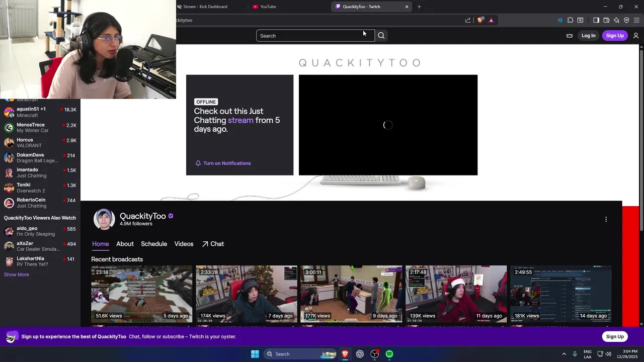Open the channel Schedule tab
Viewport: 644px width, 362px height.
154,244
